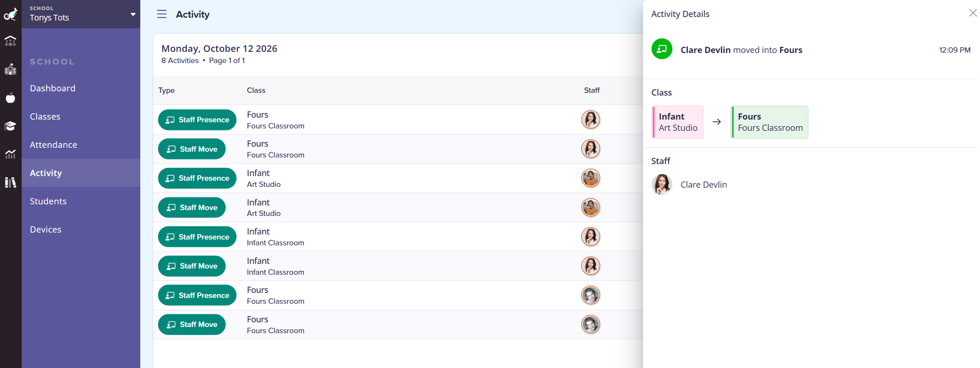Click the pink Infant Art Studio class card
Viewport: 980px width, 368px height.
677,122
